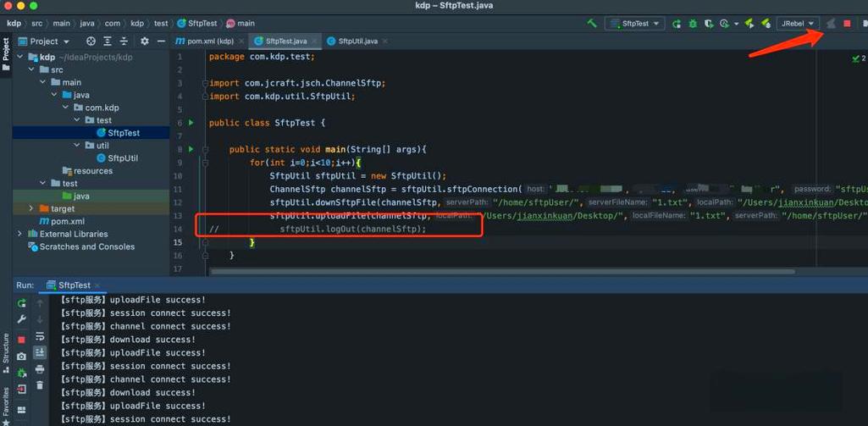Collapse the util folder in Project tree
The image size is (868, 426).
pos(78,146)
